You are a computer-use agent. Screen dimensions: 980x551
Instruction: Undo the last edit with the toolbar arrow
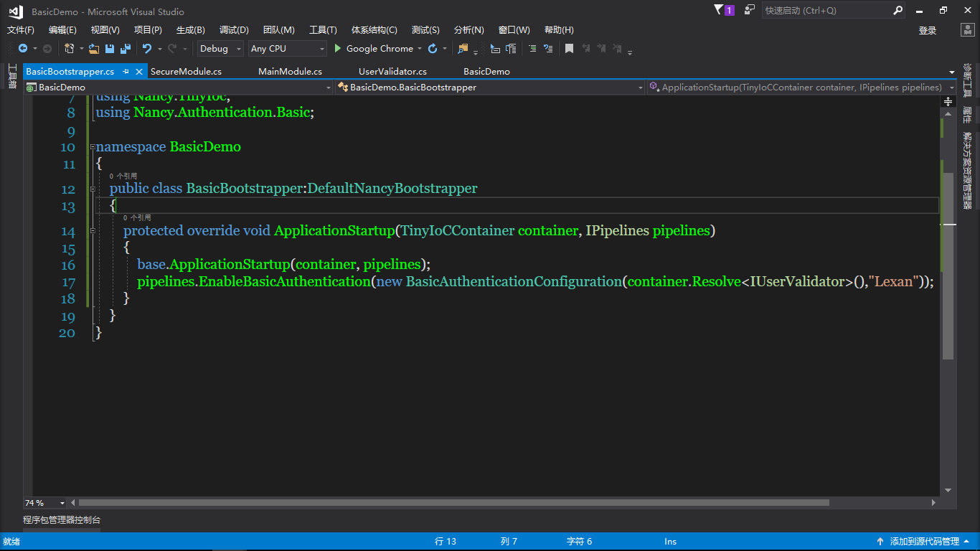tap(147, 49)
